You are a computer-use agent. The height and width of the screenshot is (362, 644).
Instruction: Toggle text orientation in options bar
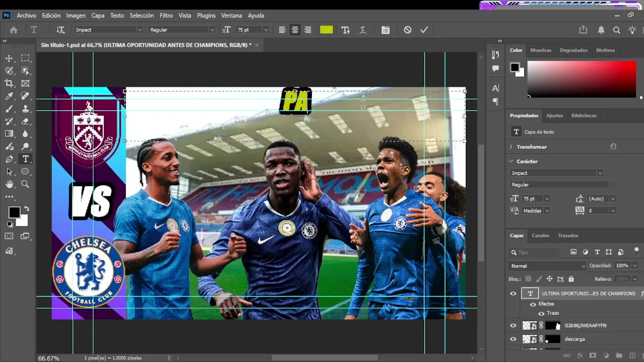point(61,30)
